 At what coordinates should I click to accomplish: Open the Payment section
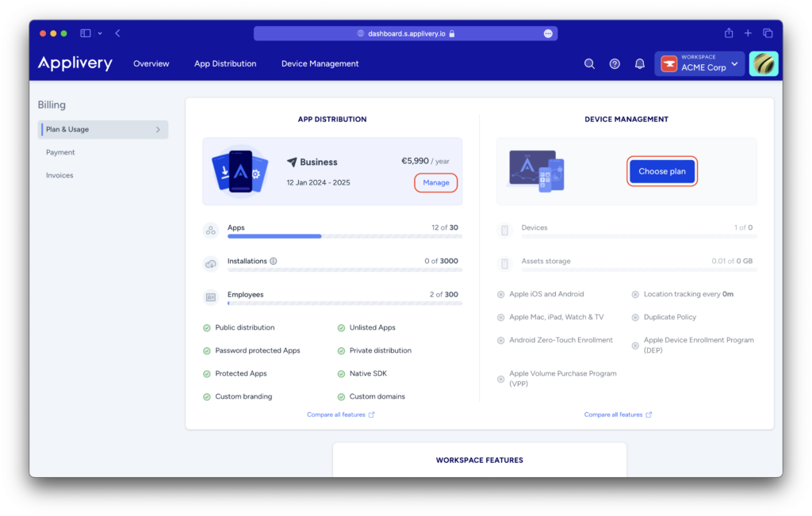pyautogui.click(x=60, y=152)
